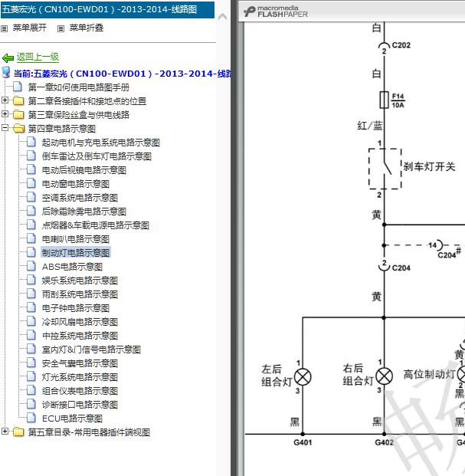Click the green back arrow icon

tap(8, 57)
